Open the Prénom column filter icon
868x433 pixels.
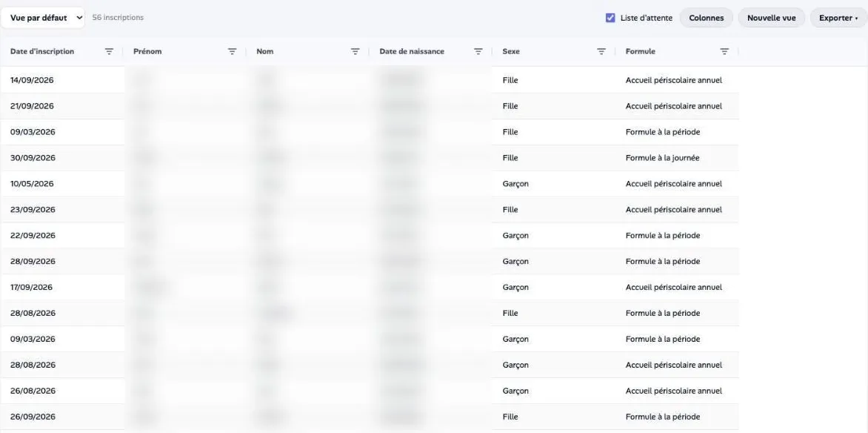coord(232,52)
